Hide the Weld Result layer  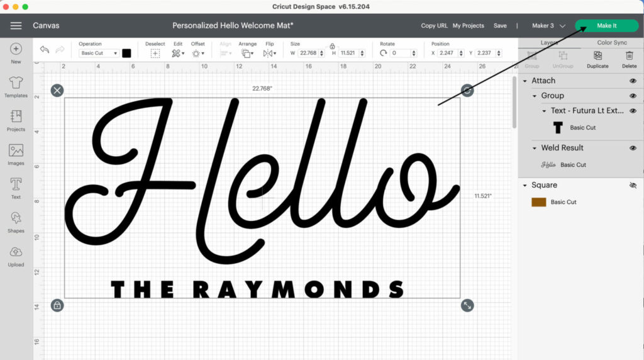point(633,148)
